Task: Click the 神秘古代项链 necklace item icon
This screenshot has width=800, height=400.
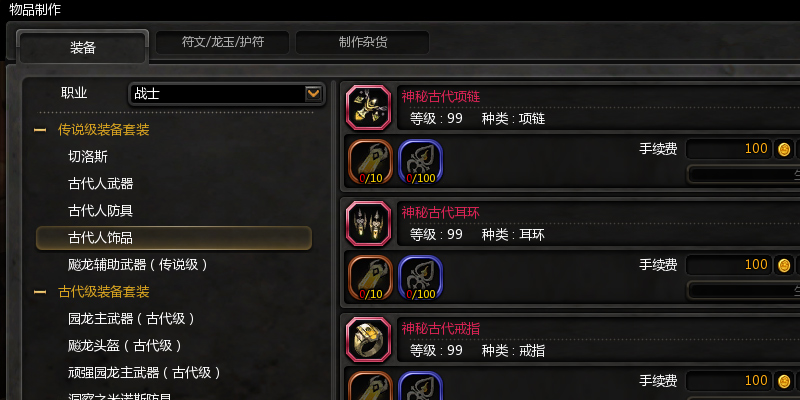Action: pyautogui.click(x=368, y=108)
